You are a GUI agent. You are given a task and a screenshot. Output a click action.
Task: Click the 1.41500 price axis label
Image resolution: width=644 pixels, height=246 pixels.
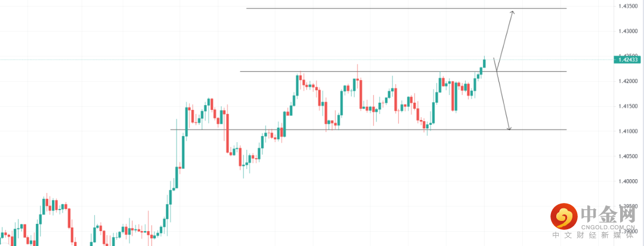point(627,106)
